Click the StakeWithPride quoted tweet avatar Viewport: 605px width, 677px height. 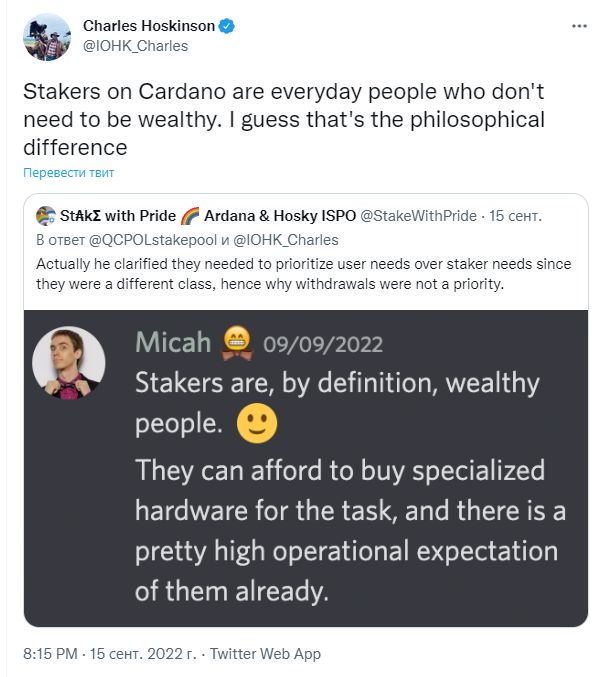[x=45, y=216]
